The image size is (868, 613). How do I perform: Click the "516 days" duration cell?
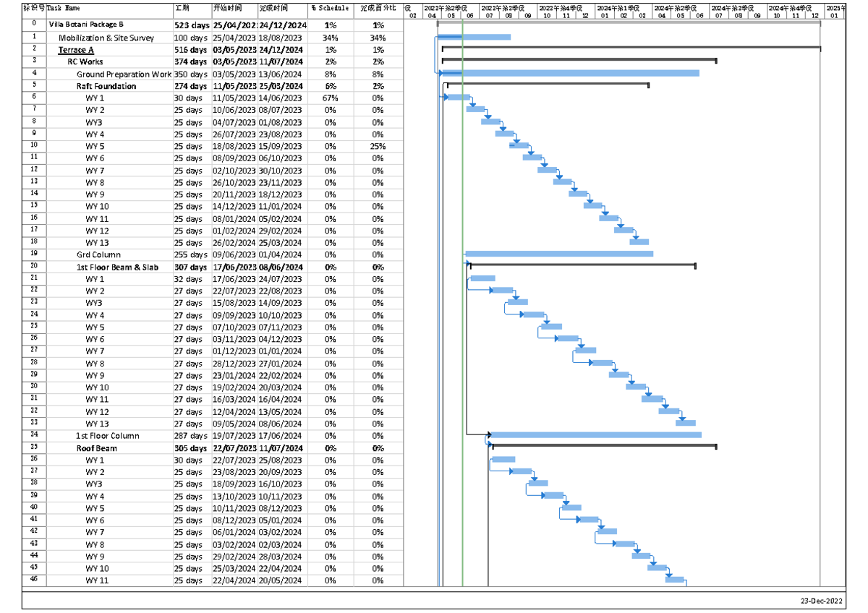point(190,50)
